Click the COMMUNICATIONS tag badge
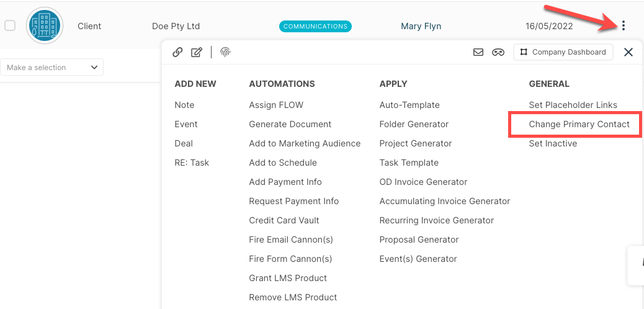 pos(315,26)
